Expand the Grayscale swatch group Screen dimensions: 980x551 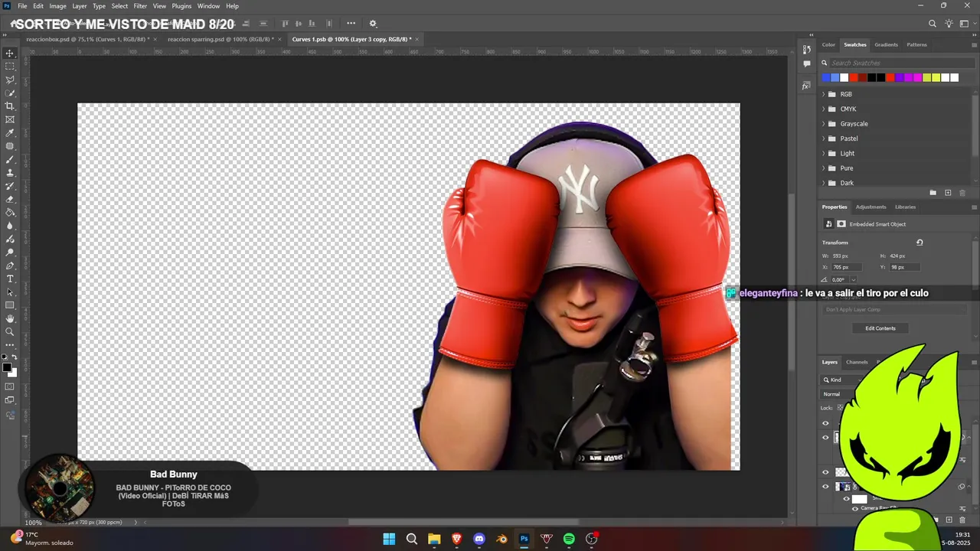coord(824,124)
